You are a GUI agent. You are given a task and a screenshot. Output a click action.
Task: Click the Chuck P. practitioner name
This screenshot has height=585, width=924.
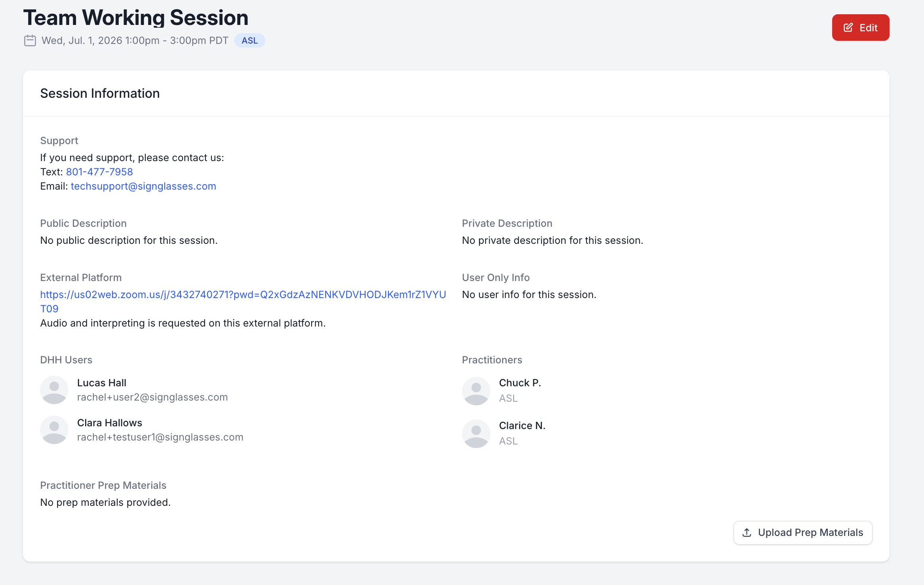pos(520,383)
